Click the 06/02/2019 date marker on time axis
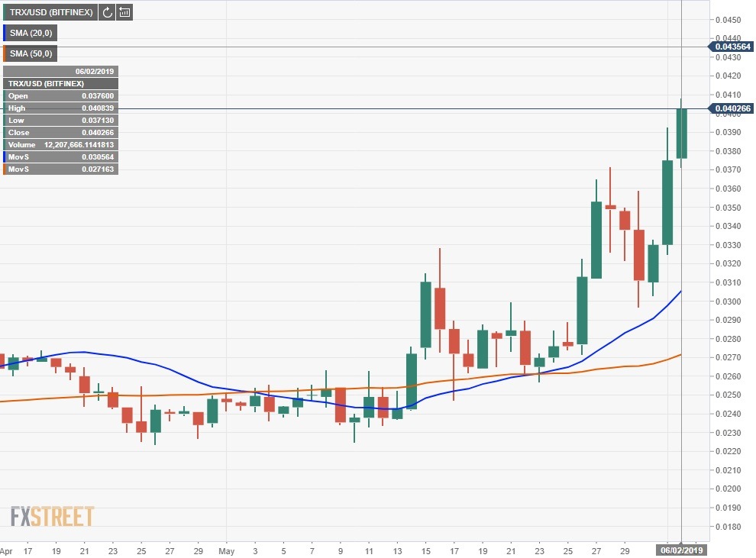756x558 pixels. (x=680, y=550)
